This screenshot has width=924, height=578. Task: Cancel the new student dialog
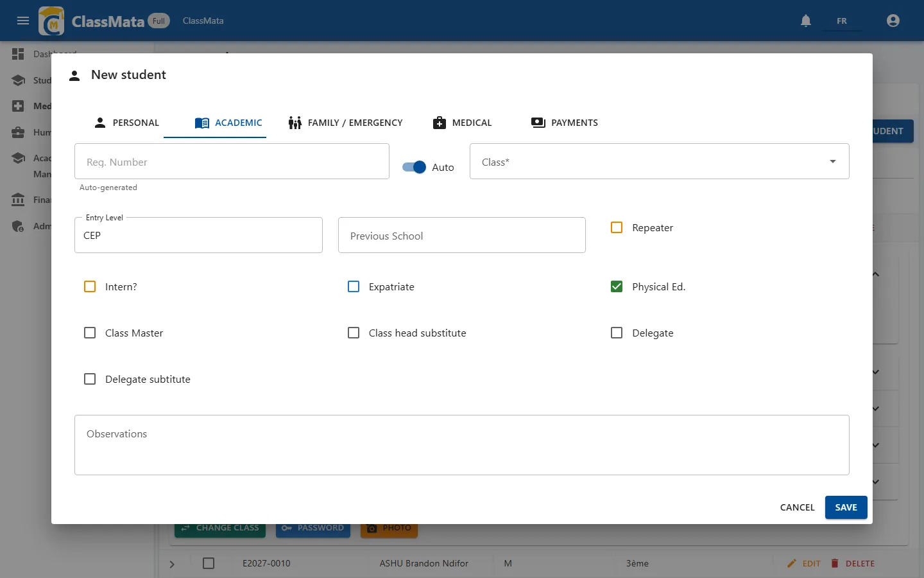(x=798, y=507)
